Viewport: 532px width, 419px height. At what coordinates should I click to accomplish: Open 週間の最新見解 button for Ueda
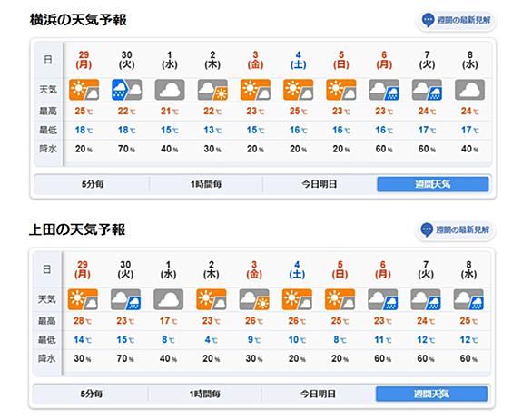pyautogui.click(x=455, y=229)
